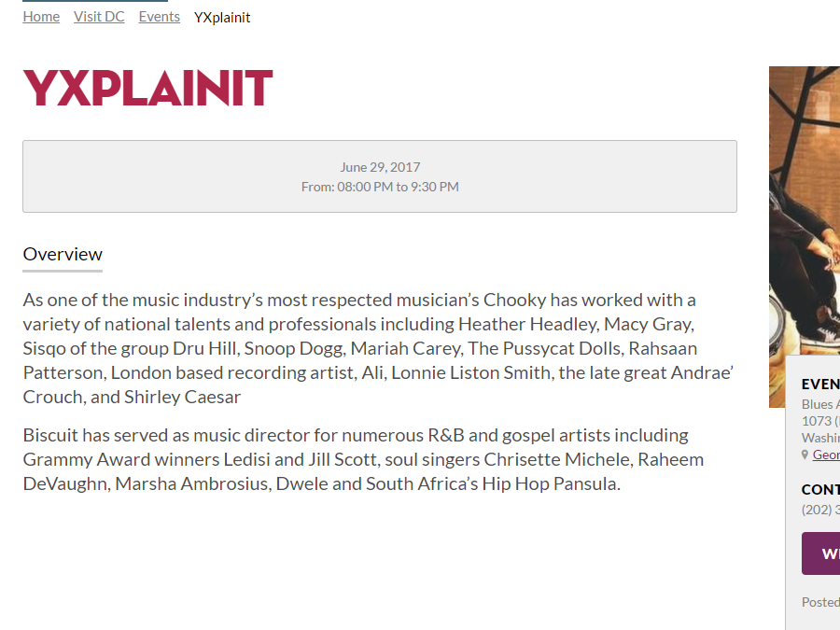The height and width of the screenshot is (630, 840).
Task: Click the Posted date text
Action: [820, 602]
